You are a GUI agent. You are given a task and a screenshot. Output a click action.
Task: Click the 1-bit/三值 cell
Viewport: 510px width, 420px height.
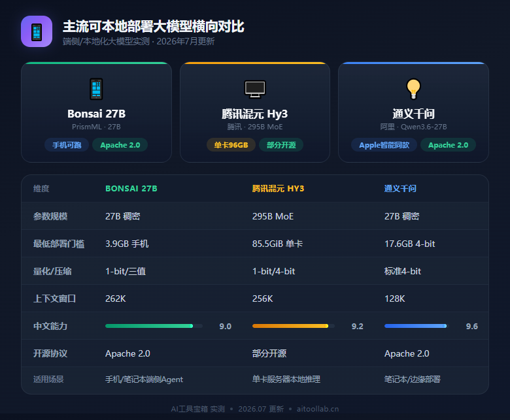(126, 271)
